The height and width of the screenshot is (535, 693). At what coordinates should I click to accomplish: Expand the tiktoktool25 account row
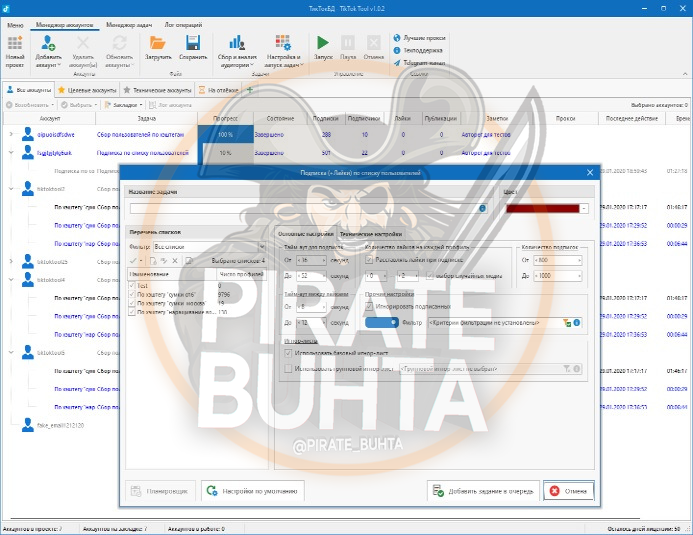pyautogui.click(x=11, y=262)
